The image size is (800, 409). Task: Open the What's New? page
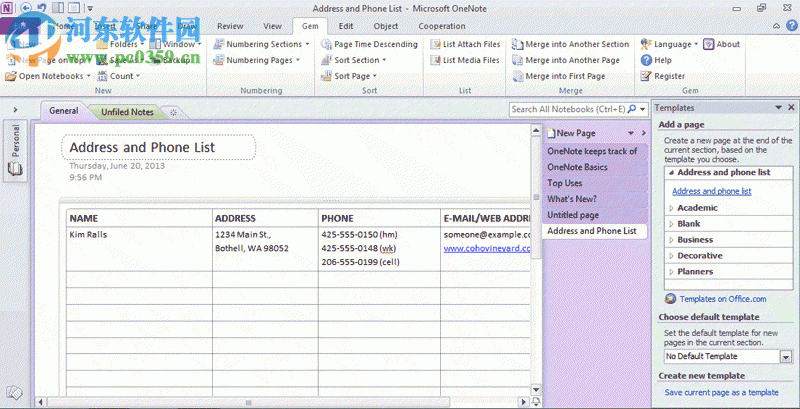(594, 199)
